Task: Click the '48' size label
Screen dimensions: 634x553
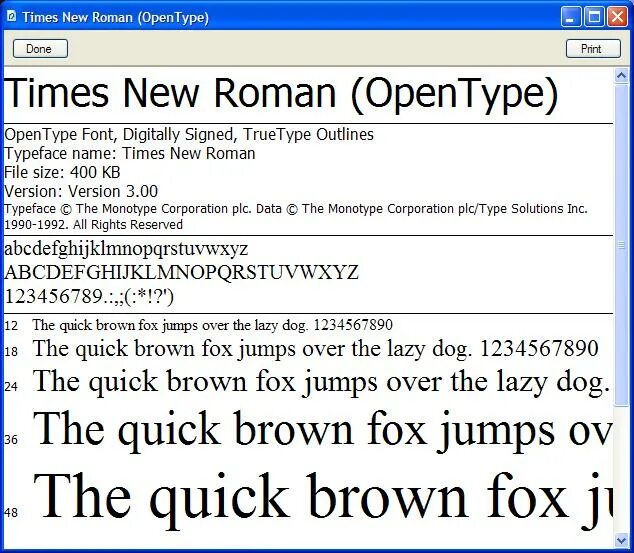Action: [11, 513]
